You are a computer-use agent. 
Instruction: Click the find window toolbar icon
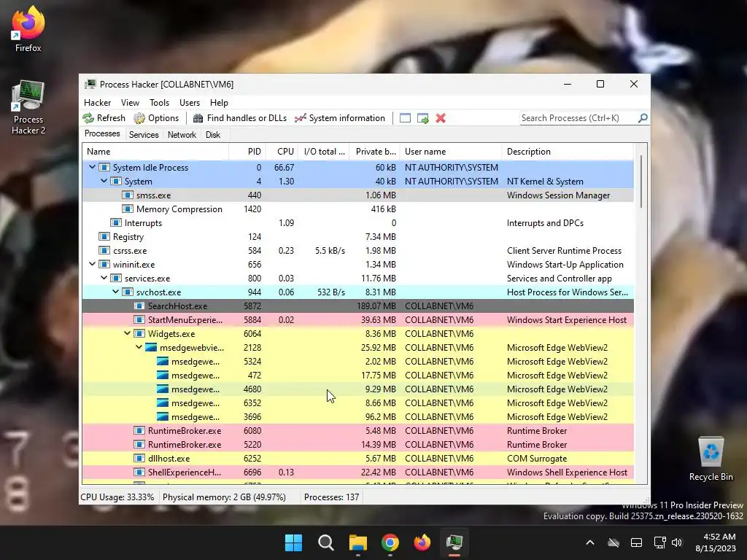[405, 118]
